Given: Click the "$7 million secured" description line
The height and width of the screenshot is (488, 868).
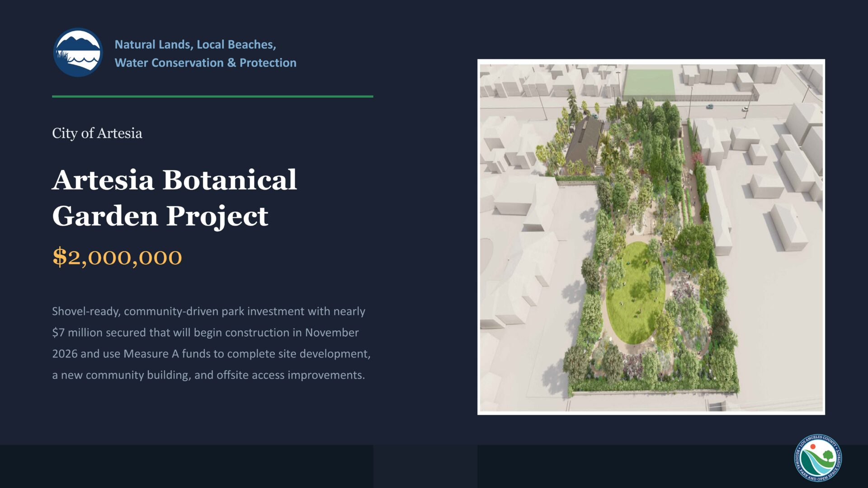Looking at the screenshot, I should [205, 333].
